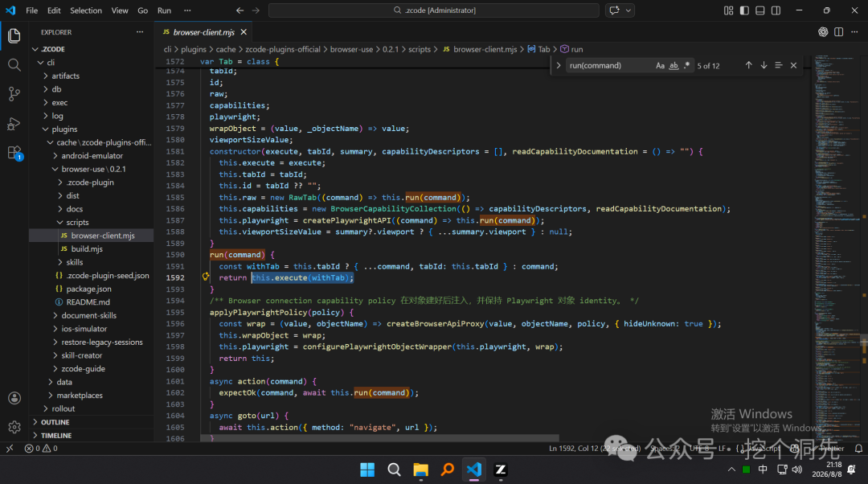
Task: Open build.mjs in the explorer
Action: pos(87,248)
